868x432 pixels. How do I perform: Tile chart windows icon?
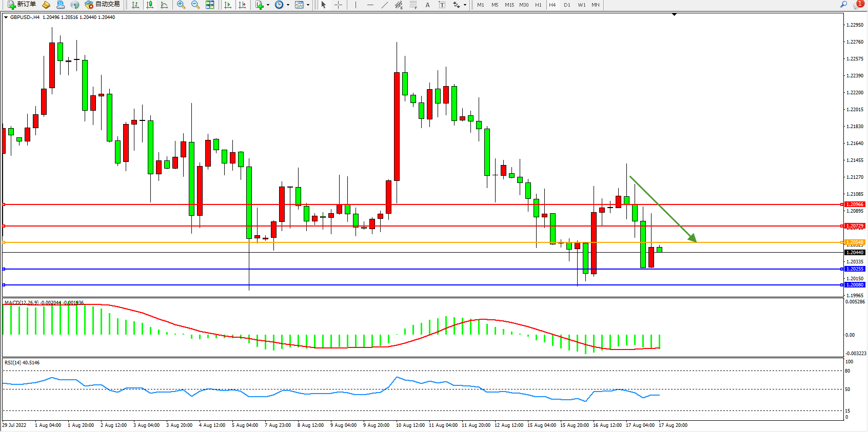coord(210,5)
